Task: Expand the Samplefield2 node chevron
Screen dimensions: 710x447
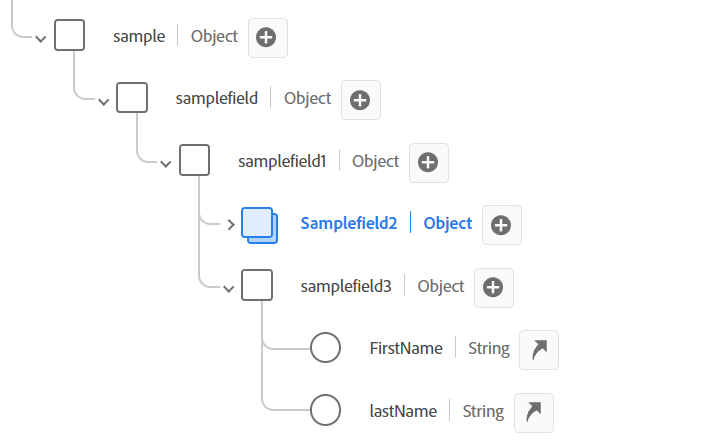Action: tap(231, 224)
